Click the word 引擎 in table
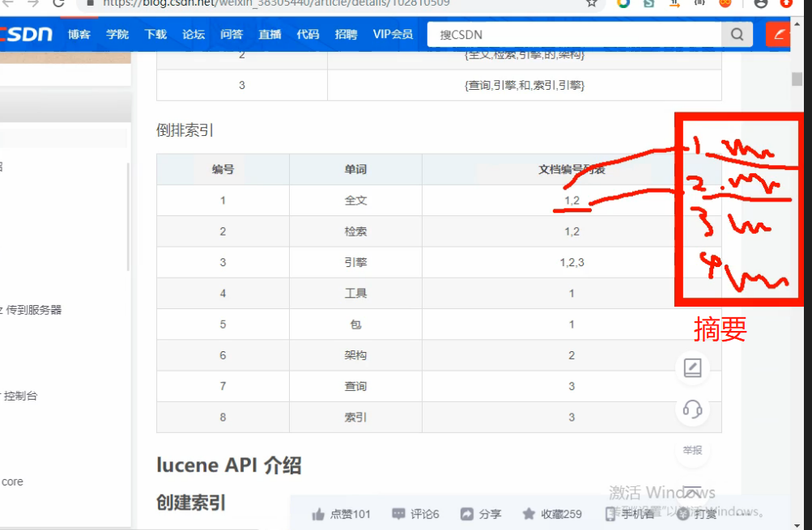812x530 pixels. click(355, 262)
